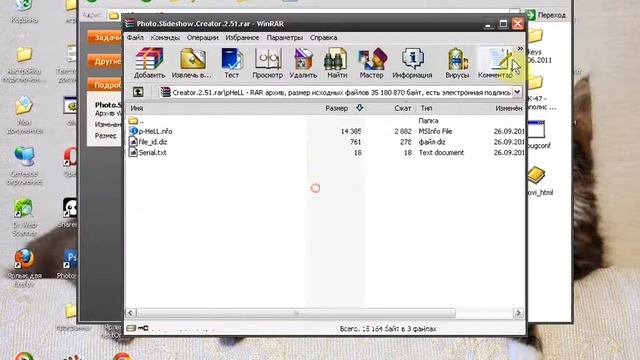The image size is (640, 360).
Task: Sort by the Имя column header
Action: 137,108
